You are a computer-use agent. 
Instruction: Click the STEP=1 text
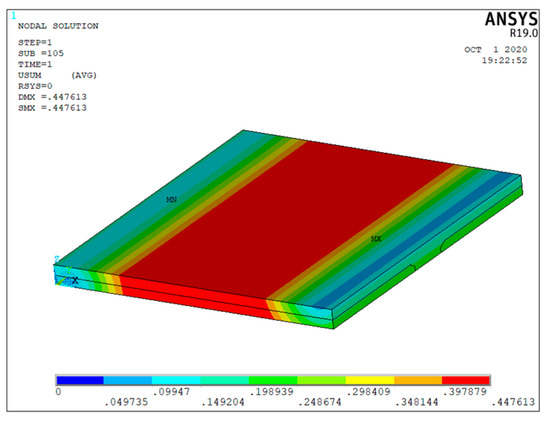pos(35,42)
